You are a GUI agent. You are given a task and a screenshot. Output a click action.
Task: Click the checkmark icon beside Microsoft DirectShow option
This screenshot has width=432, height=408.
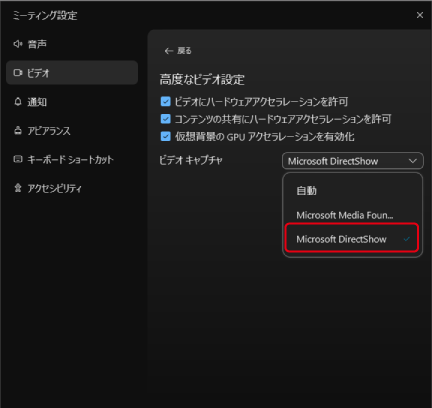pyautogui.click(x=406, y=239)
